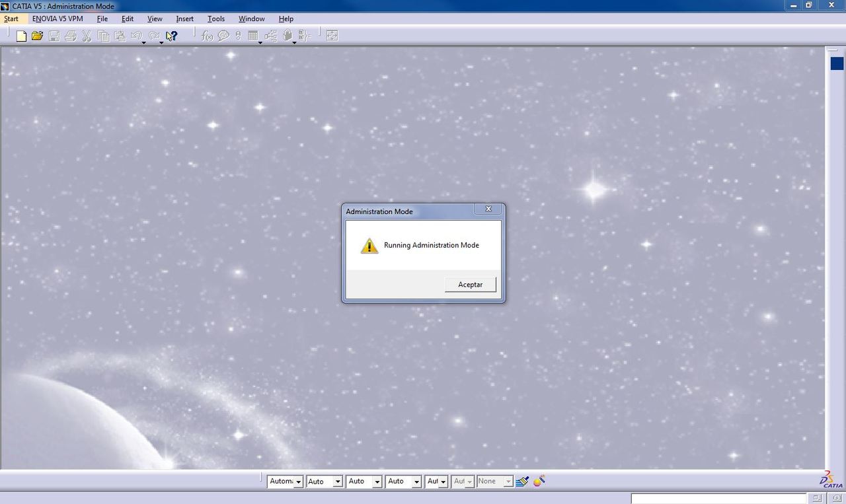The height and width of the screenshot is (504, 846).
Task: Click the CATIA logo in corner
Action: click(x=831, y=480)
